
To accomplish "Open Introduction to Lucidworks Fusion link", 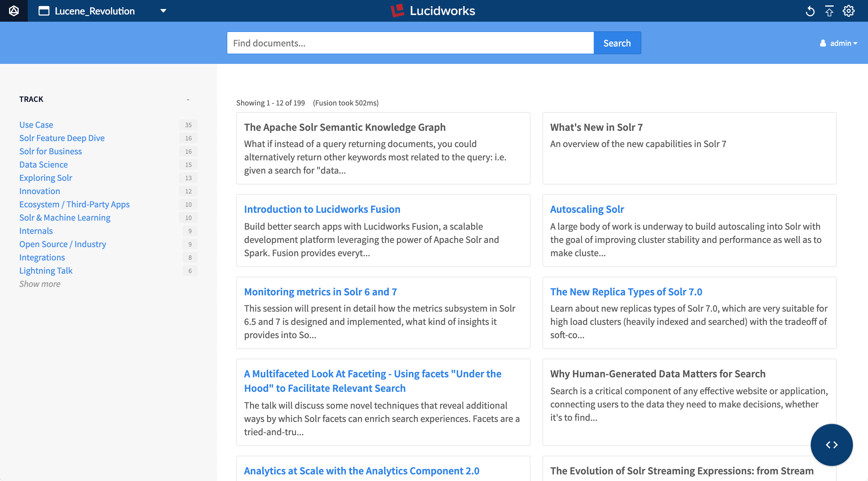I will coord(322,209).
